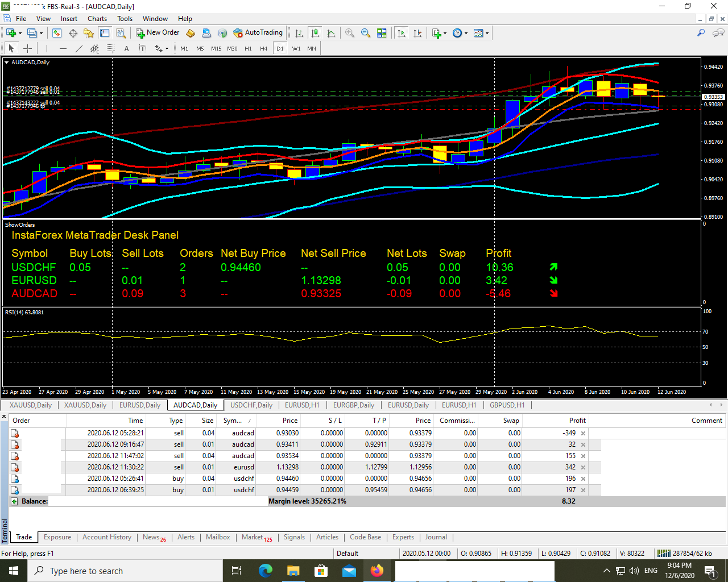Open the chat bubbles icon
This screenshot has width=728, height=582.
tap(718, 33)
